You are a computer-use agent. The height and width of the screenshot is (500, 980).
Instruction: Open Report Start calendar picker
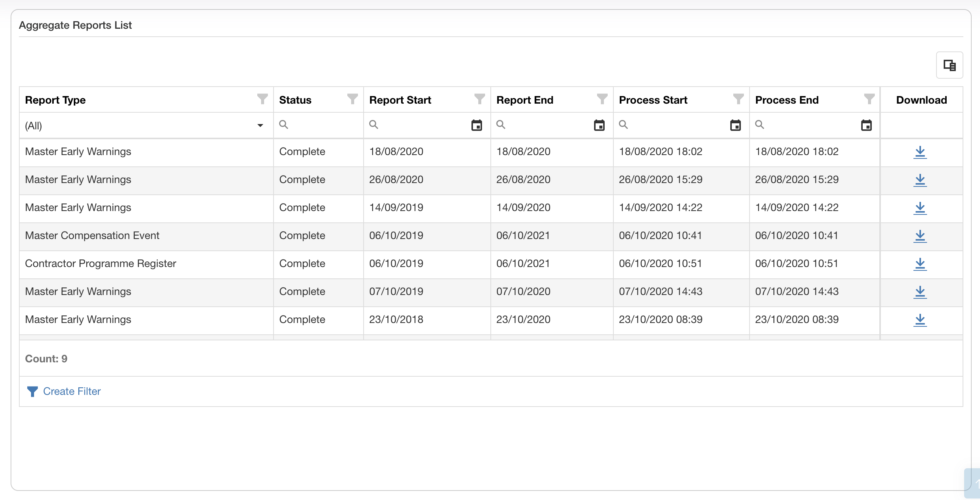476,125
